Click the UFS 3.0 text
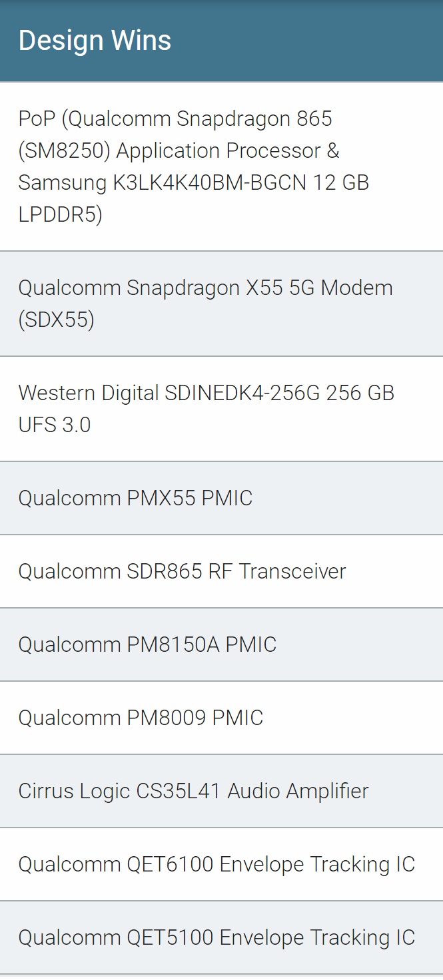Image resolution: width=443 pixels, height=980 pixels. [54, 425]
